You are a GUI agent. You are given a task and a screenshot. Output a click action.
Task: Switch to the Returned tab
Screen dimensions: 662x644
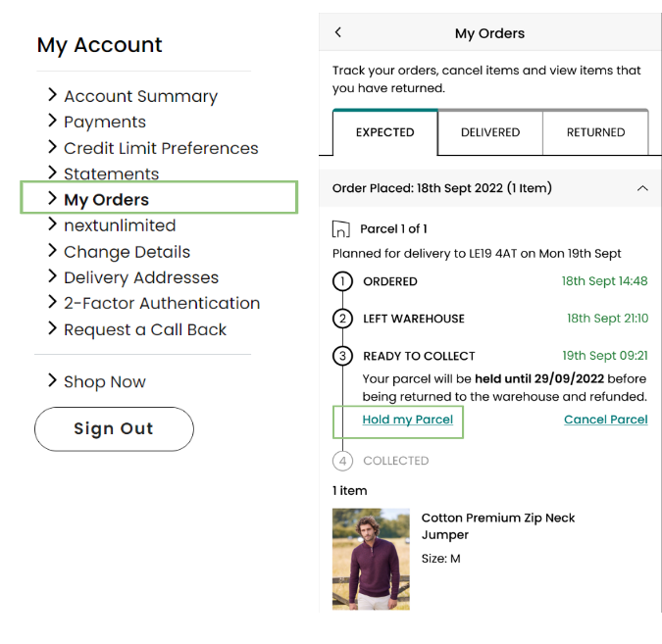pos(595,132)
